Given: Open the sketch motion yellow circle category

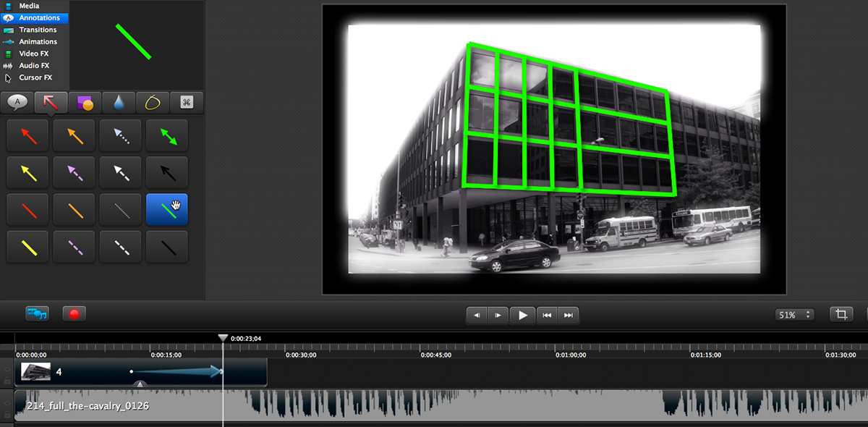Looking at the screenshot, I should click(x=153, y=102).
